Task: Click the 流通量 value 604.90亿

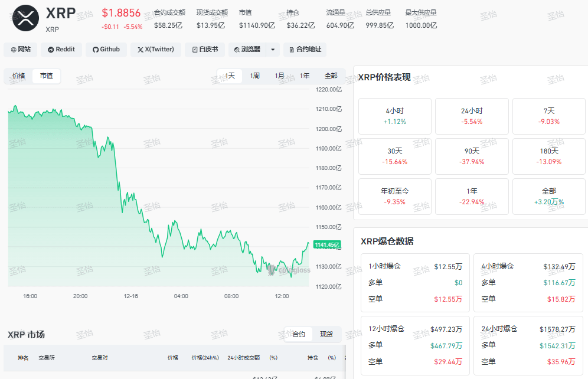Action: (340, 25)
